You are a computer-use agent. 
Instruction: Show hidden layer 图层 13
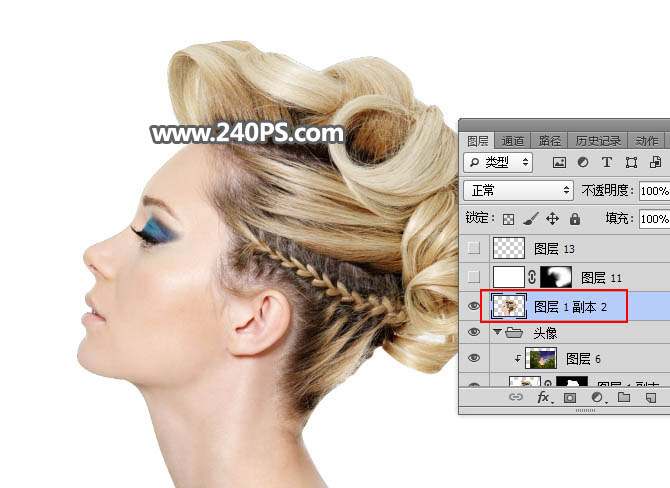tap(474, 248)
